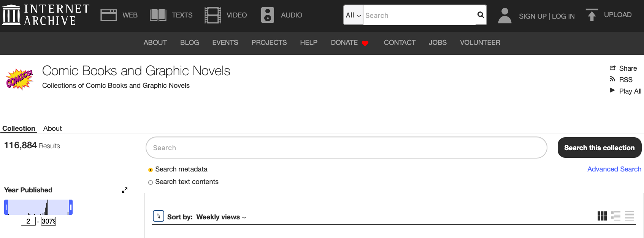Click the red Donate heart icon

365,43
